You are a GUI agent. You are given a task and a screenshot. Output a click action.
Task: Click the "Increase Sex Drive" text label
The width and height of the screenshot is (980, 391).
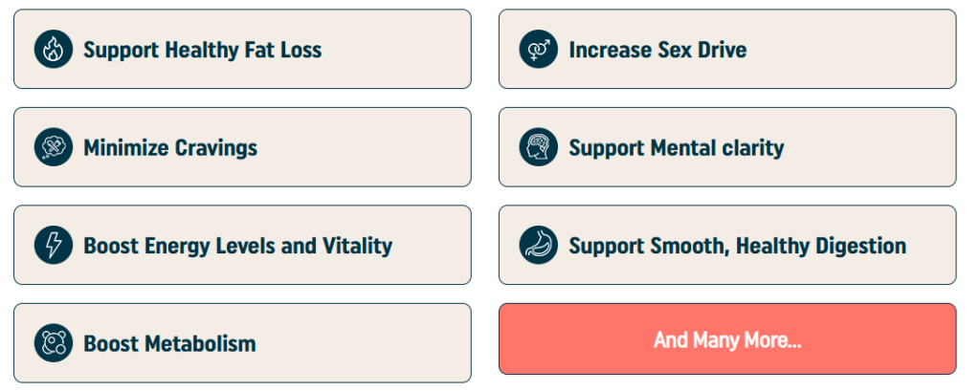(x=657, y=50)
